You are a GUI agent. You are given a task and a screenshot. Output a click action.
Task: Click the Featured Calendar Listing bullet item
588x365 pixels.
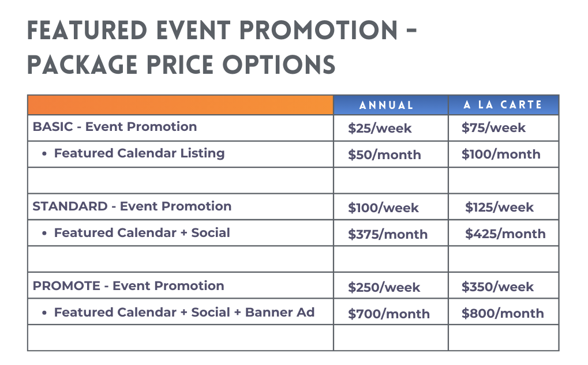pyautogui.click(x=139, y=153)
